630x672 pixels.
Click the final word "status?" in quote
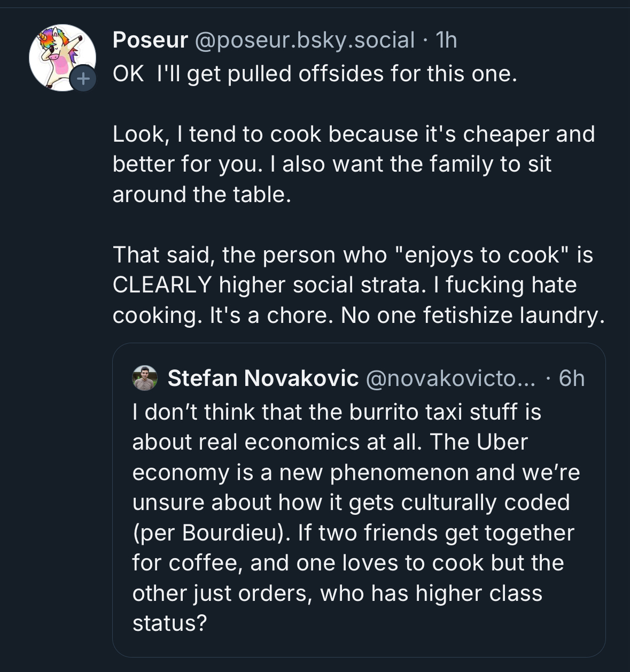click(x=169, y=623)
